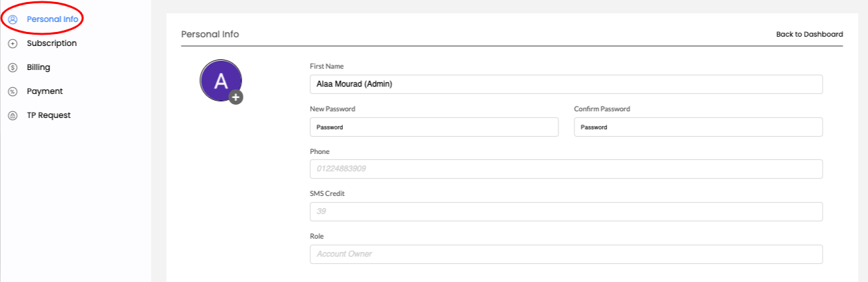Select the Payment label in the sidebar

pyautogui.click(x=45, y=91)
